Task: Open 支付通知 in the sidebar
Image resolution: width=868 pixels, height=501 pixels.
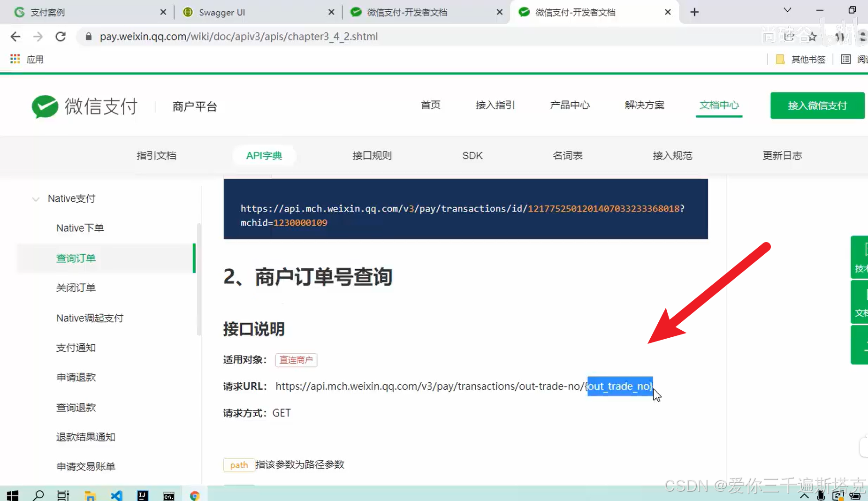Action: click(x=76, y=348)
